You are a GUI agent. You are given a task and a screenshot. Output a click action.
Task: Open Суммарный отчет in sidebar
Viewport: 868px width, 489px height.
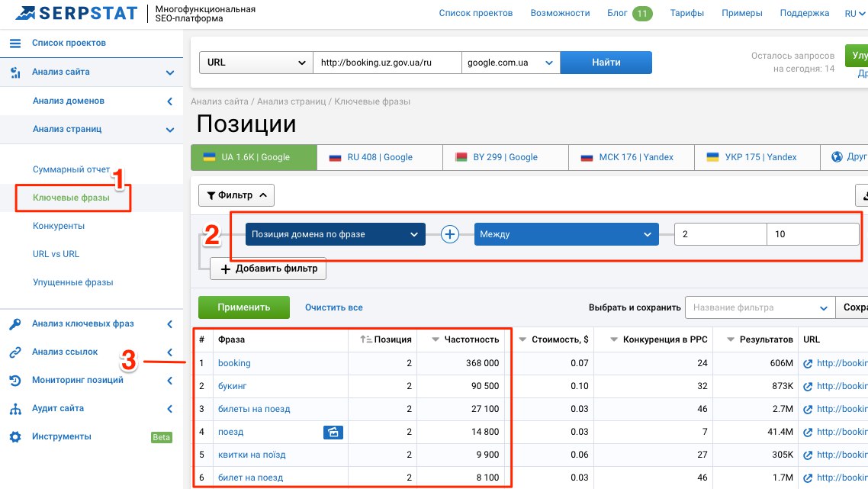pyautogui.click(x=72, y=169)
